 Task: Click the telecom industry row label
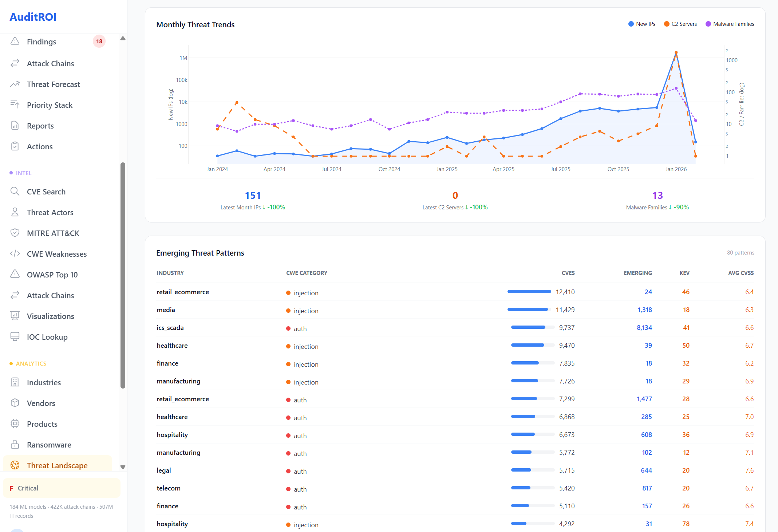169,488
